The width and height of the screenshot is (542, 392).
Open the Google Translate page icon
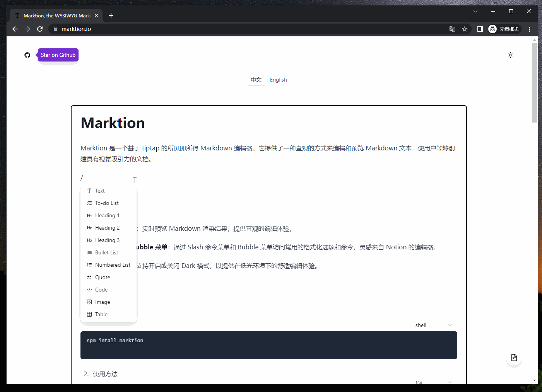(x=452, y=29)
